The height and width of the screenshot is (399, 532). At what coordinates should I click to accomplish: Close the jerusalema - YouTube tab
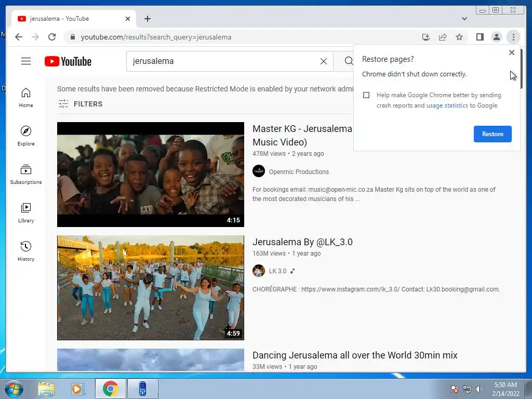128,19
